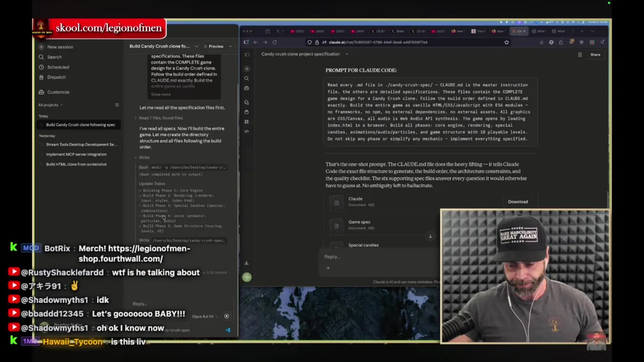
Task: Click the filter list icon beside All projects
Action: (117, 105)
